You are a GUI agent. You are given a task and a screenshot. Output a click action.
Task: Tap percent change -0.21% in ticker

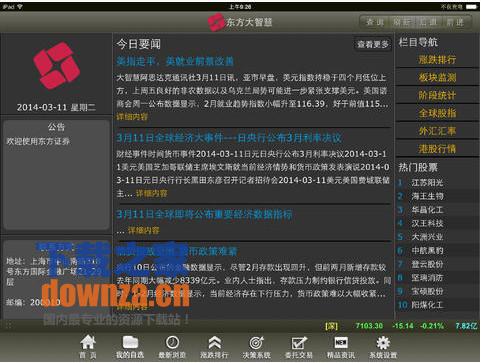tap(432, 326)
